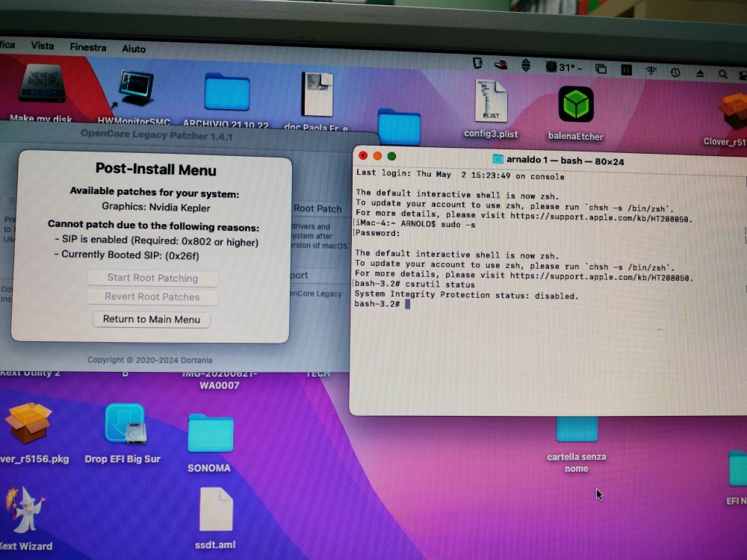Viewport: 747px width, 560px height.
Task: Click the csrutil status command line
Action: point(415,284)
